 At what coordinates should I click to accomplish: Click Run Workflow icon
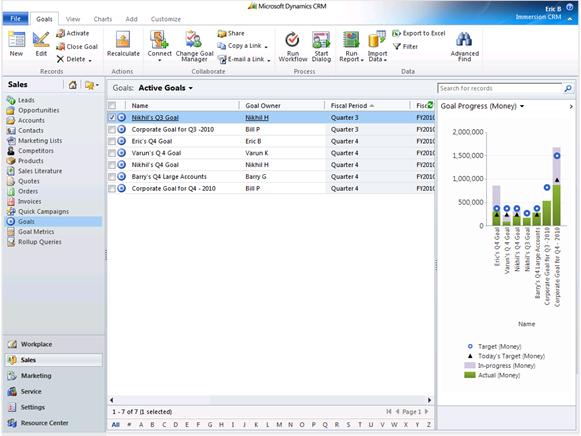pos(293,40)
